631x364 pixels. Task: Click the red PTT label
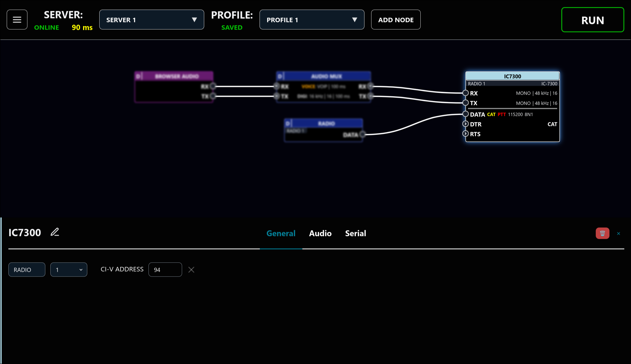click(502, 115)
